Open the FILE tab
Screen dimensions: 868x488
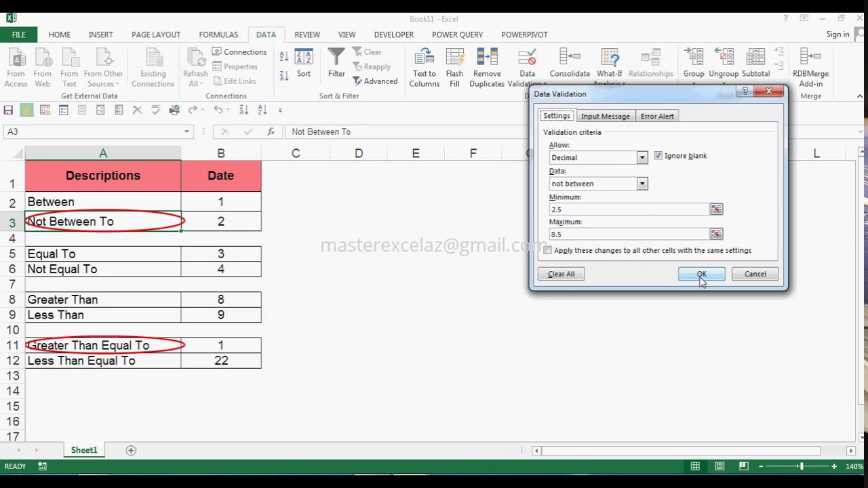coord(19,35)
